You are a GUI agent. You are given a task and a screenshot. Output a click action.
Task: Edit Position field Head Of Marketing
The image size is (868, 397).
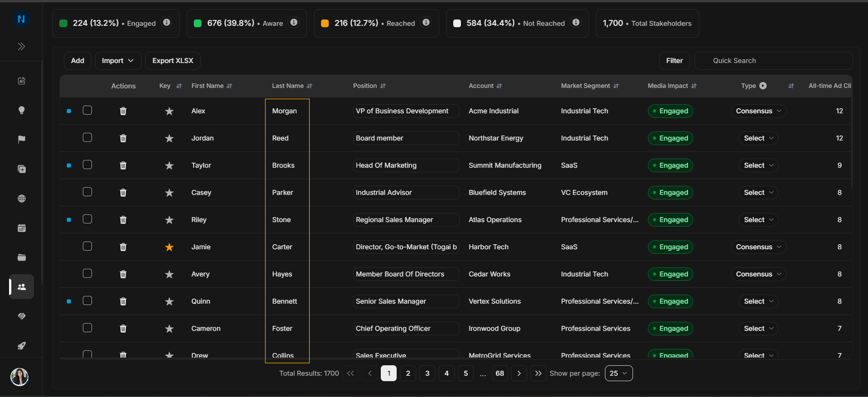coord(406,165)
